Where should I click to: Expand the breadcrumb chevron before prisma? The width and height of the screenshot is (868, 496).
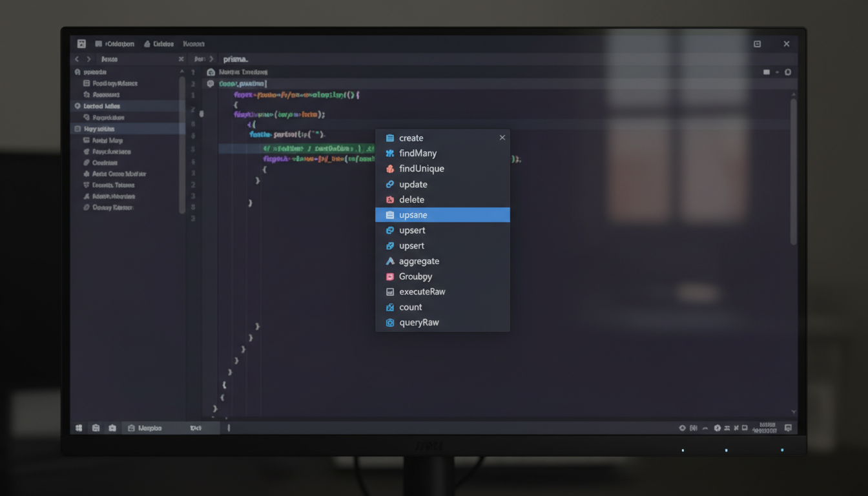click(211, 59)
